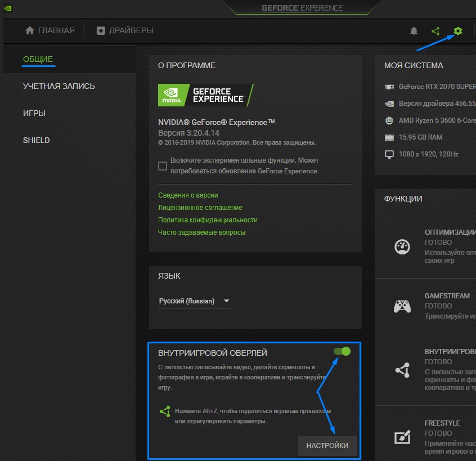Click the ЯЗЫК heading
The image size is (476, 461).
tap(169, 276)
